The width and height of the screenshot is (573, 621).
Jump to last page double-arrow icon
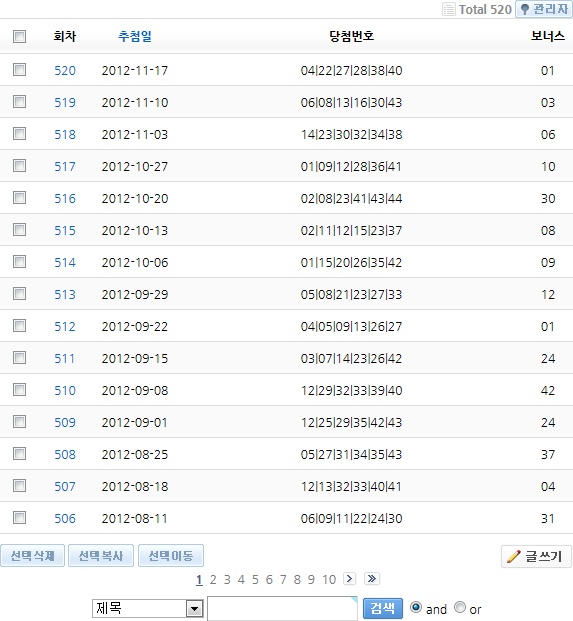tap(371, 579)
